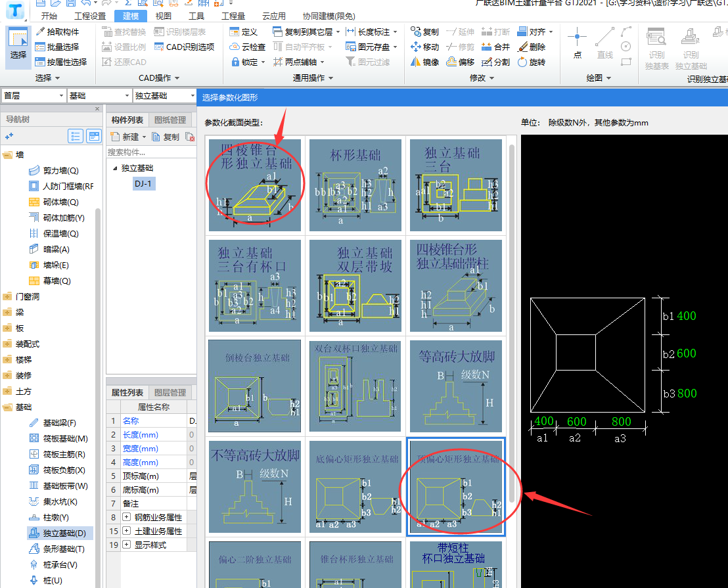This screenshot has height=588, width=728.
Task: Select 基础梁(F) in the navigation tree
Action: click(x=53, y=423)
